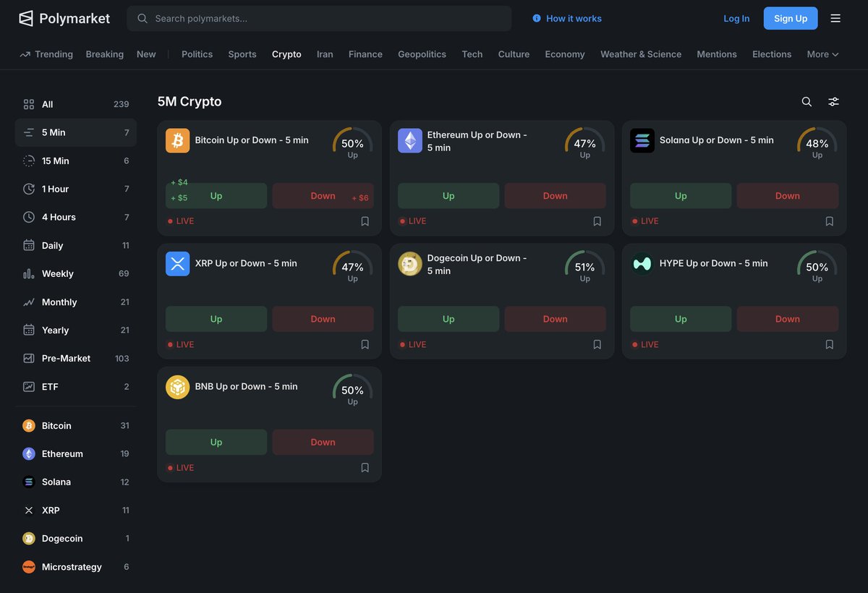868x593 pixels.
Task: Open the hamburger menu icon
Action: tap(835, 18)
